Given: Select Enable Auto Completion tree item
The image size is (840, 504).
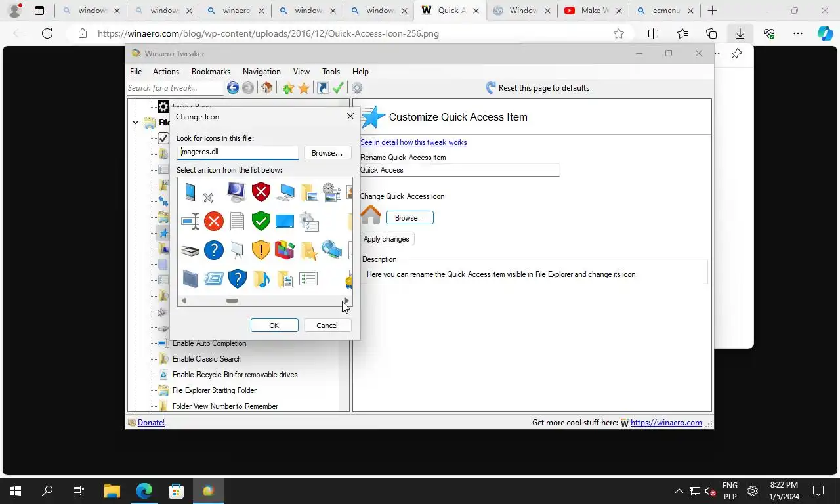Looking at the screenshot, I should [209, 343].
